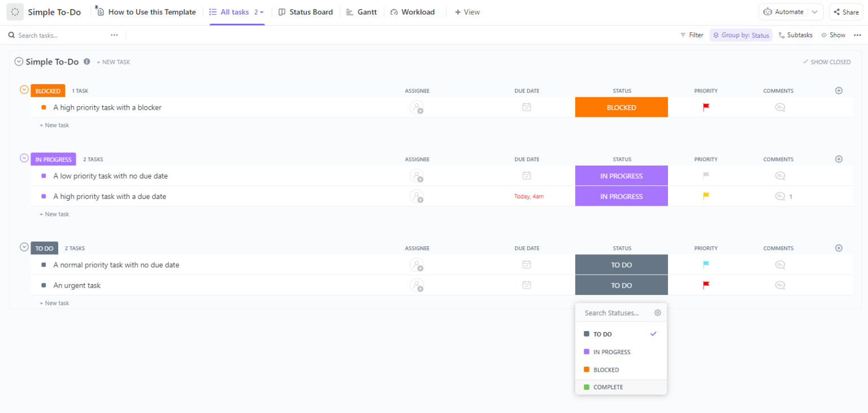The height and width of the screenshot is (413, 868).
Task: Select the green COMPLETE status color square
Action: click(586, 387)
